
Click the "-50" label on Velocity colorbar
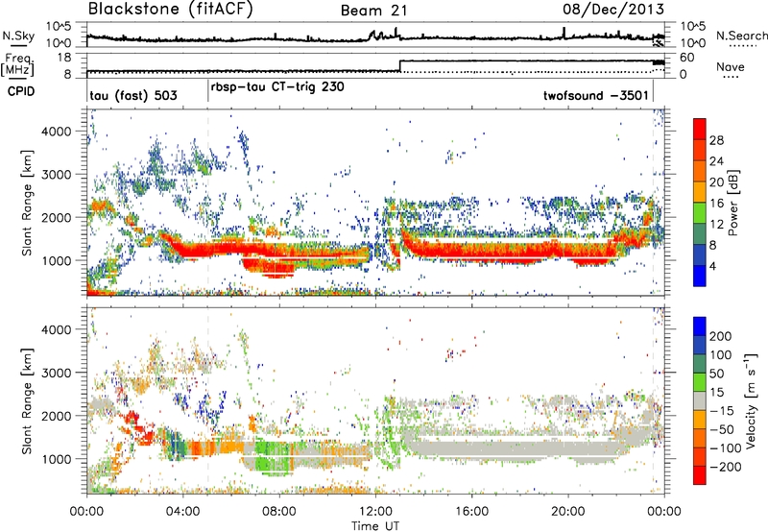point(724,429)
